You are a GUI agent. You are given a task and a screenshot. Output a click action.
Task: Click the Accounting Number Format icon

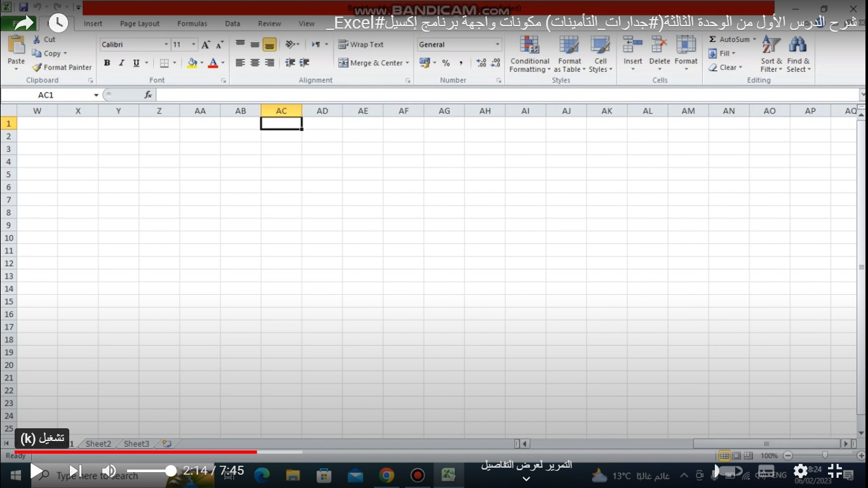(x=424, y=63)
